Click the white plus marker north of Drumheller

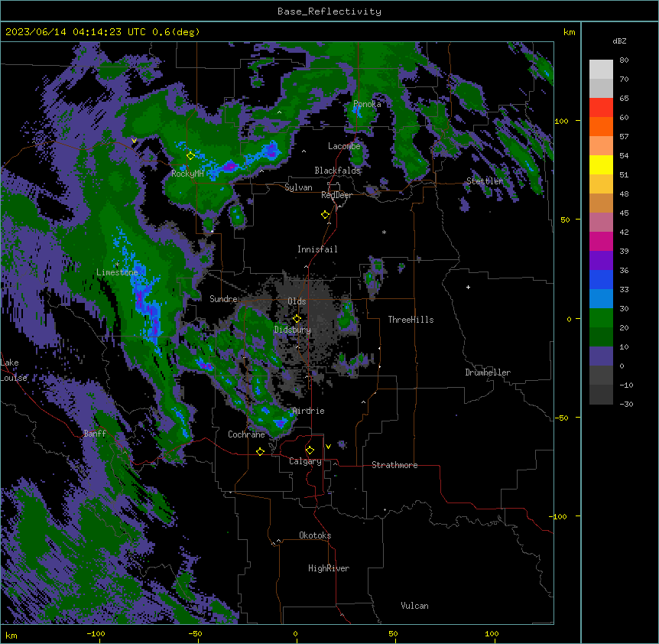pos(468,287)
